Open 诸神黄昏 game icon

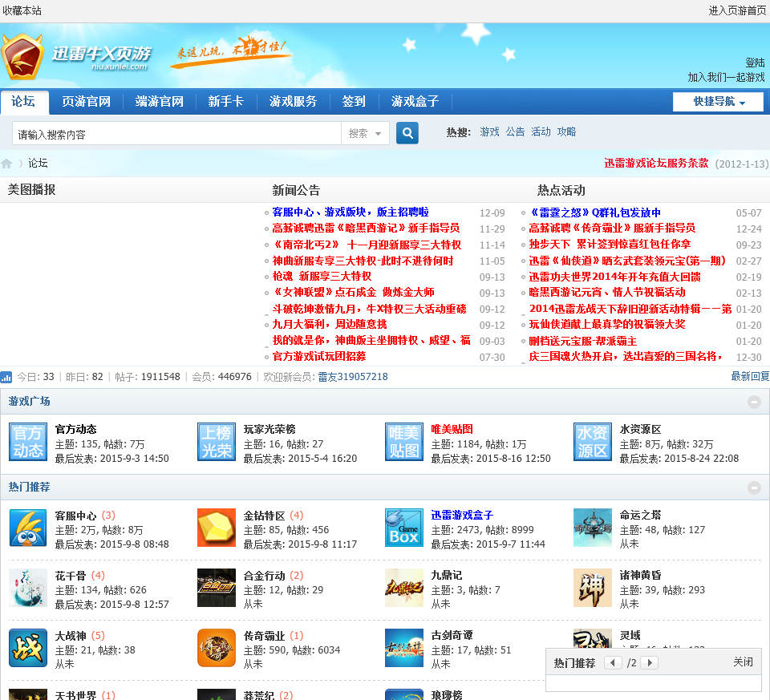[x=593, y=588]
